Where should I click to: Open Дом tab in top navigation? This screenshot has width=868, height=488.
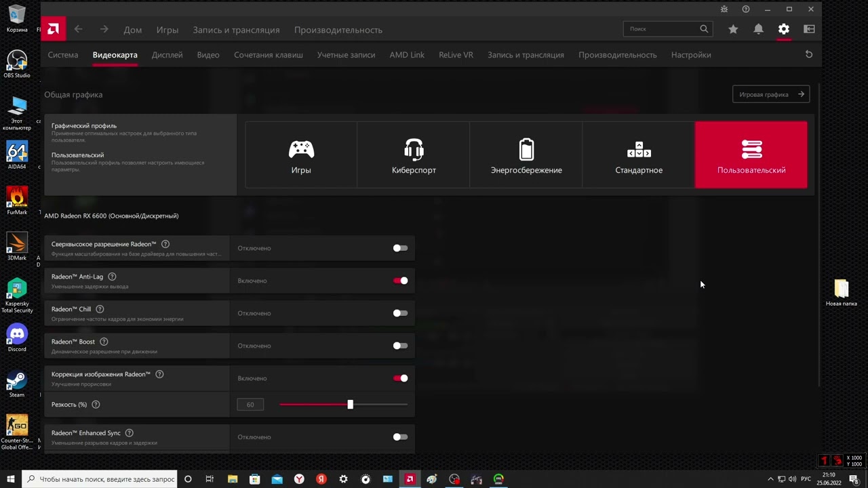[132, 30]
